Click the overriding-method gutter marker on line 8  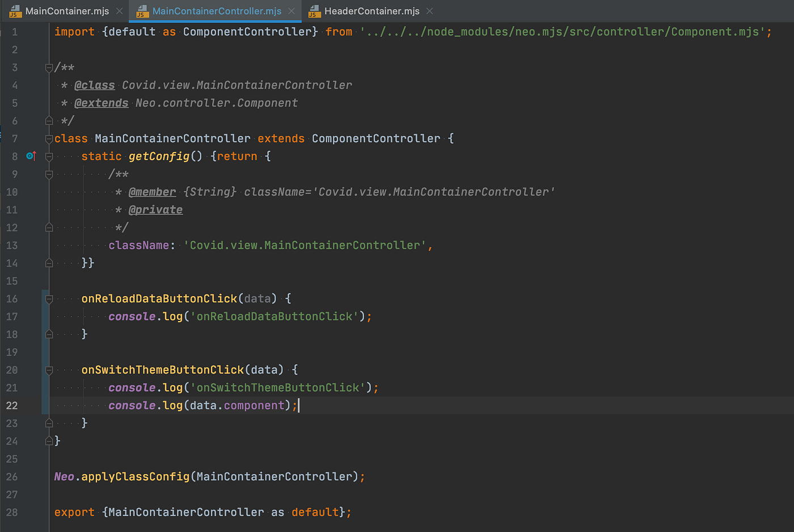pos(31,155)
